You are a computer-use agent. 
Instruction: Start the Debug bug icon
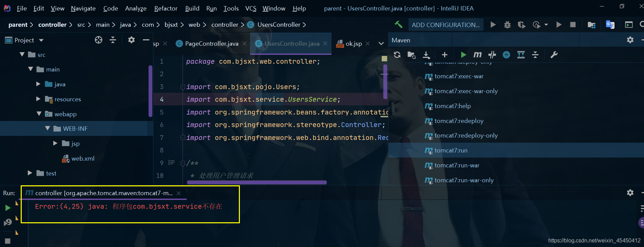(x=507, y=24)
